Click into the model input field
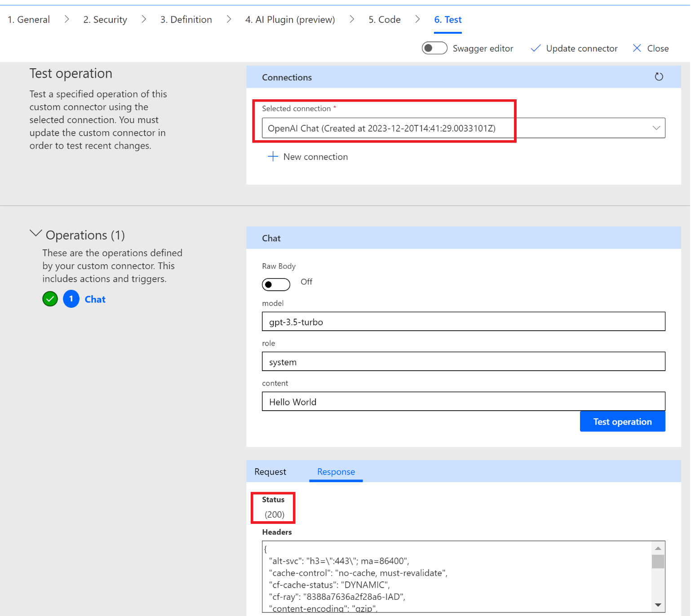This screenshot has height=616, width=691. (463, 322)
